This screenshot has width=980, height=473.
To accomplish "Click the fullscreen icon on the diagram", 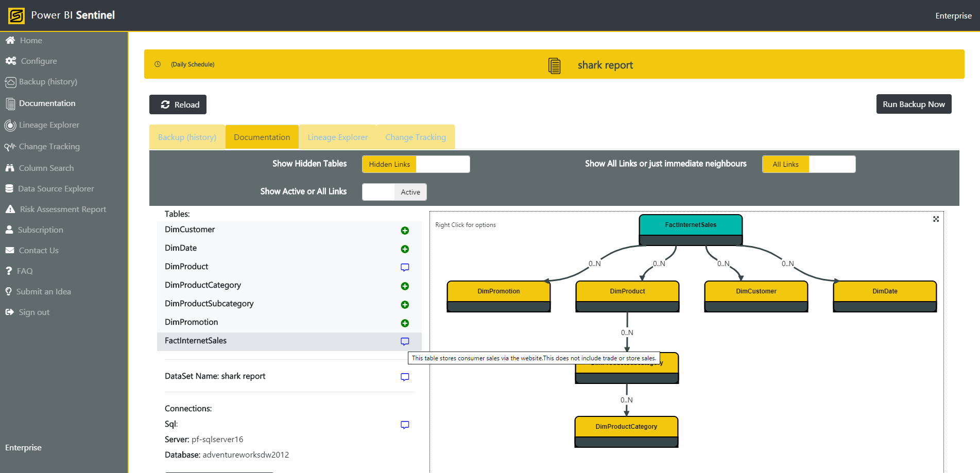I will pos(935,219).
